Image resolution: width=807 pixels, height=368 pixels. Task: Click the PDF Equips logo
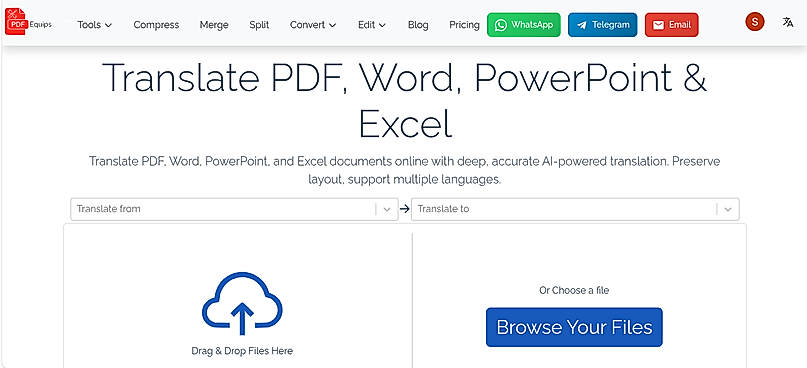[x=28, y=22]
